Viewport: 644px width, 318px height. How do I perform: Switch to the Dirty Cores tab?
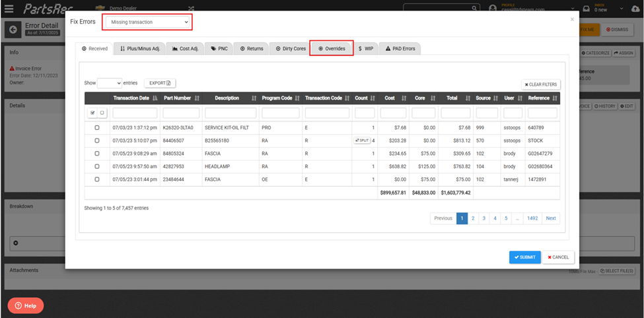coord(291,48)
